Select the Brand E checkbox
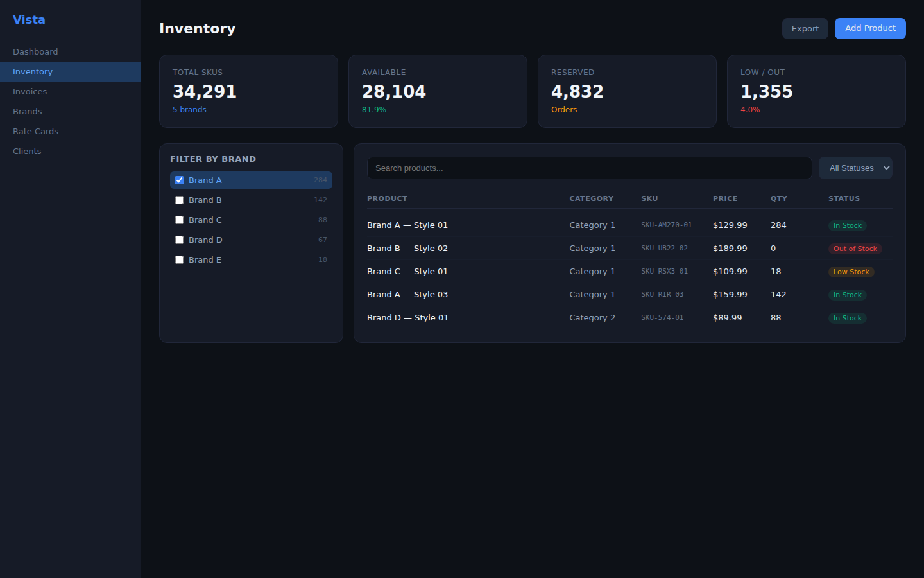 (x=180, y=260)
